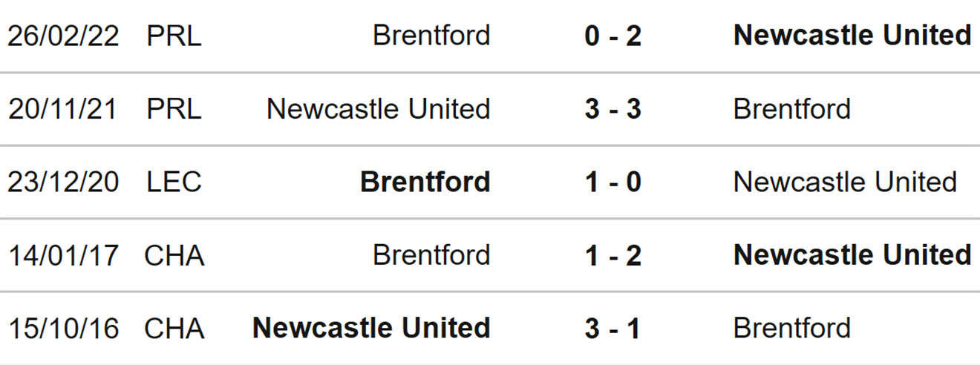980x365 pixels.
Task: Select the 1 - 0 score result
Action: pos(612,182)
